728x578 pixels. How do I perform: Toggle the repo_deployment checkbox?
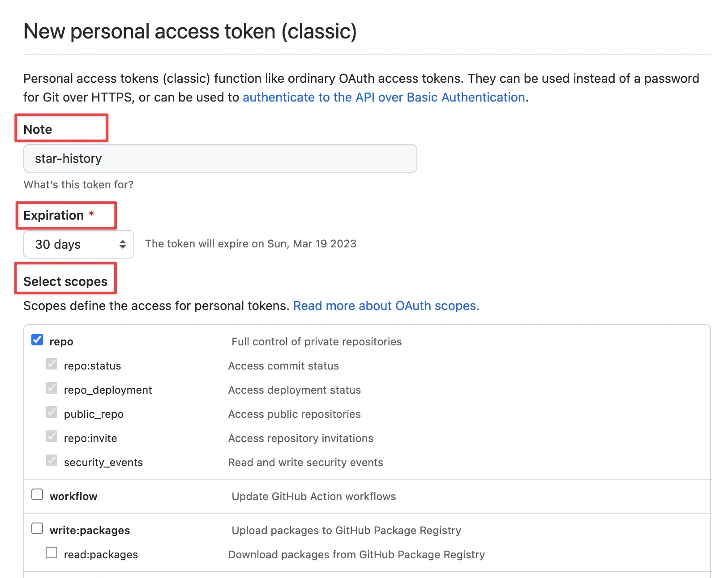click(51, 388)
